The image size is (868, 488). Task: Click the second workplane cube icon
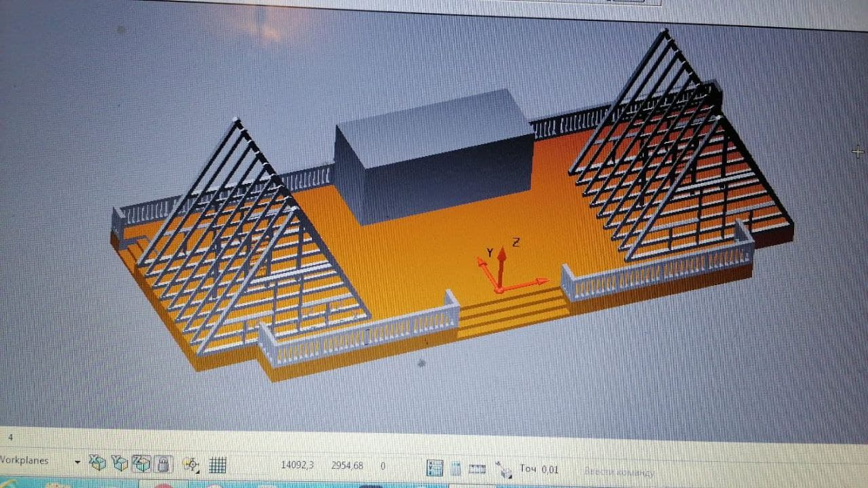tap(120, 463)
